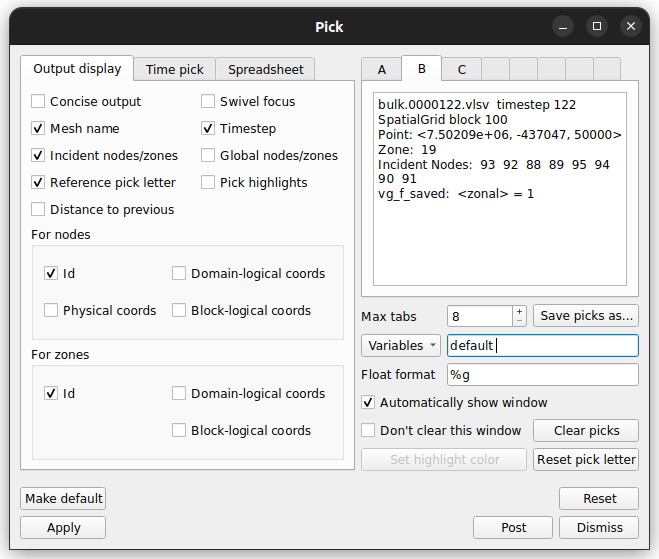Select pick tab C
The height and width of the screenshot is (559, 659).
pyautogui.click(x=462, y=69)
